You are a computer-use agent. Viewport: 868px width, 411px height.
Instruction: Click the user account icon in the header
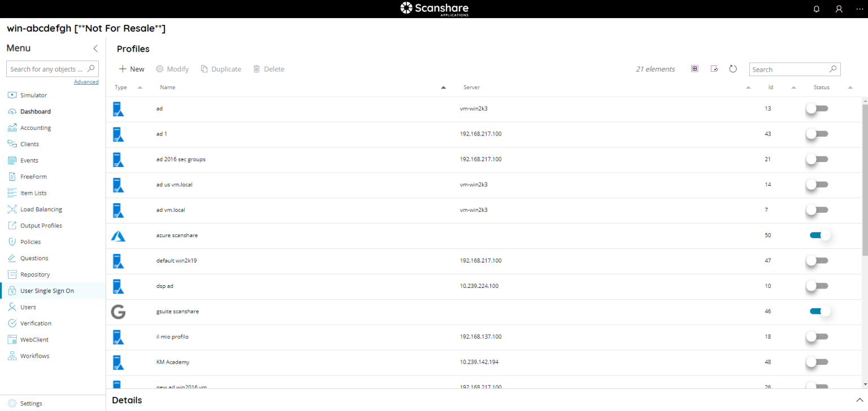click(x=839, y=9)
